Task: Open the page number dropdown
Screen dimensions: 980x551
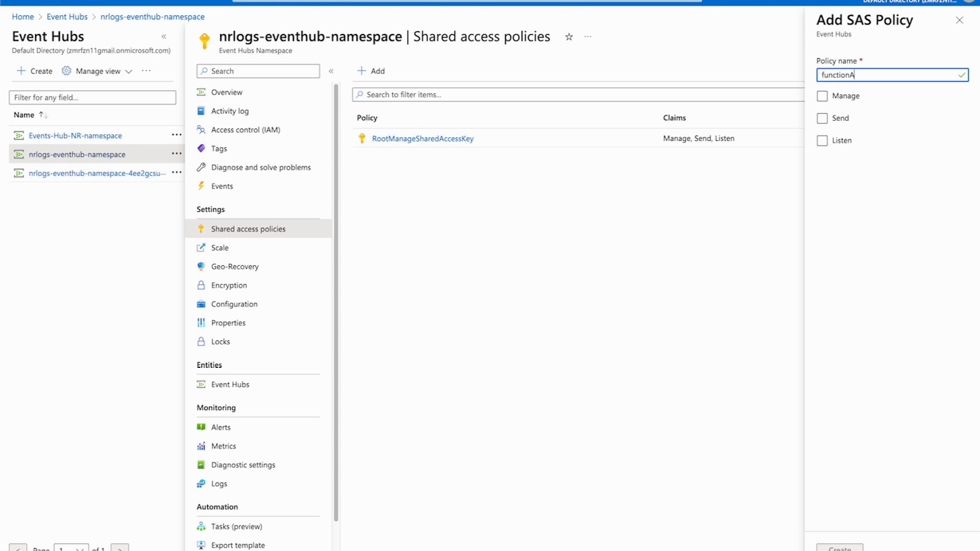Action: [71, 548]
